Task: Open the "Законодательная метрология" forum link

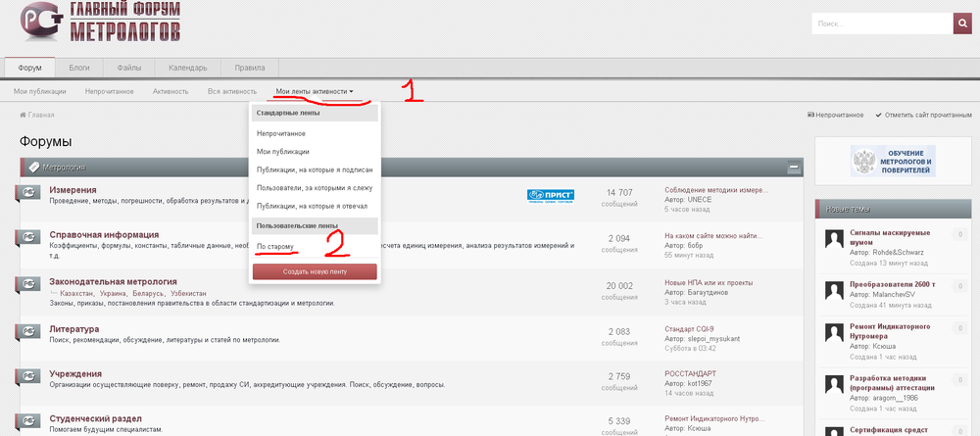Action: [x=113, y=281]
